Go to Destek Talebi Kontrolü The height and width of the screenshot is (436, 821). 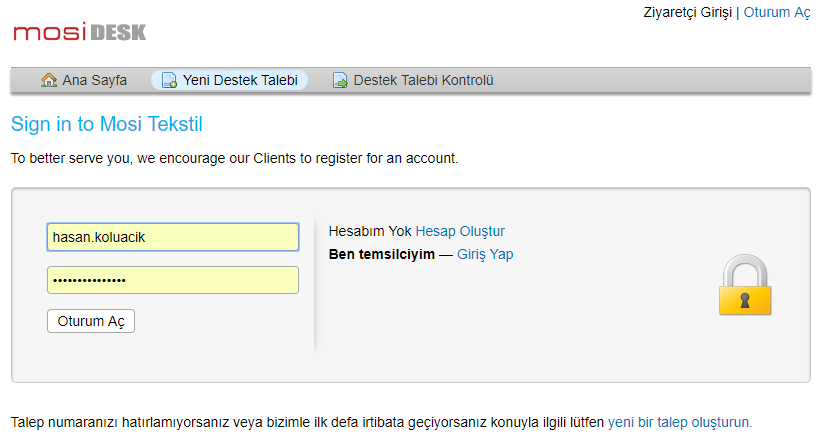coord(413,80)
